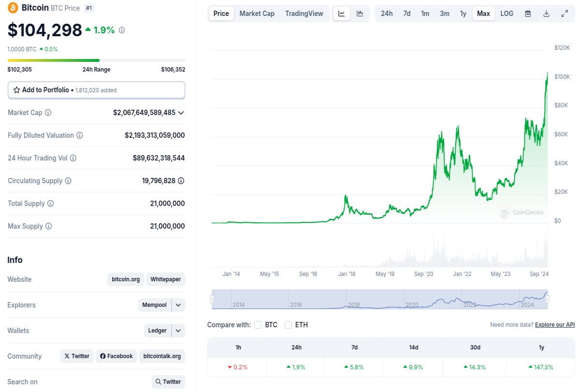Viewport: 580px width, 392px height.
Task: Open the calendar date range picker
Action: click(x=528, y=14)
